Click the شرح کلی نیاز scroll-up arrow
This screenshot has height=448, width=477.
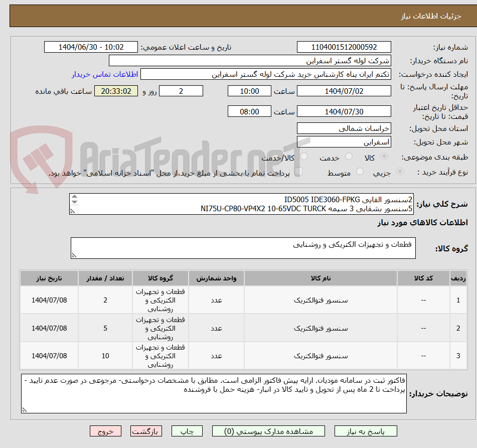click(75, 197)
